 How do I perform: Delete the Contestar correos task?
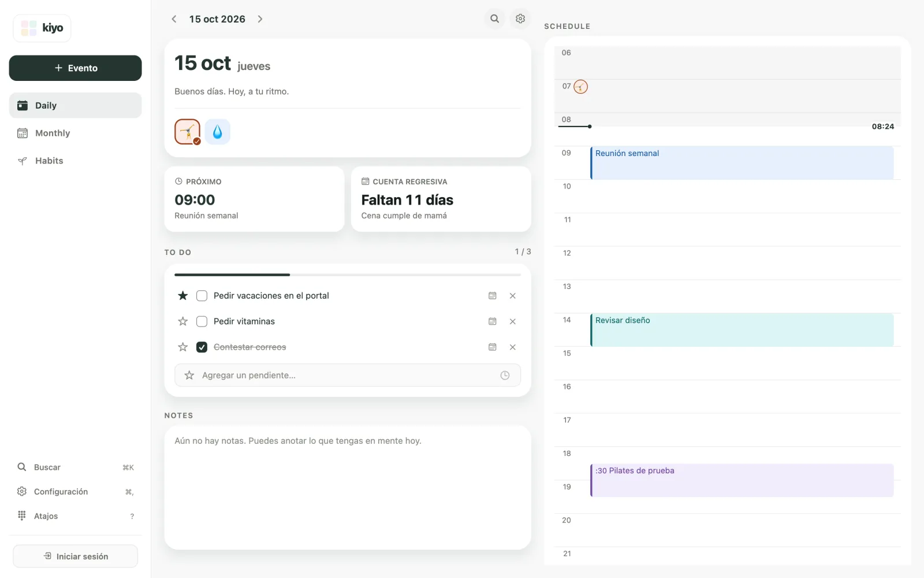click(513, 347)
